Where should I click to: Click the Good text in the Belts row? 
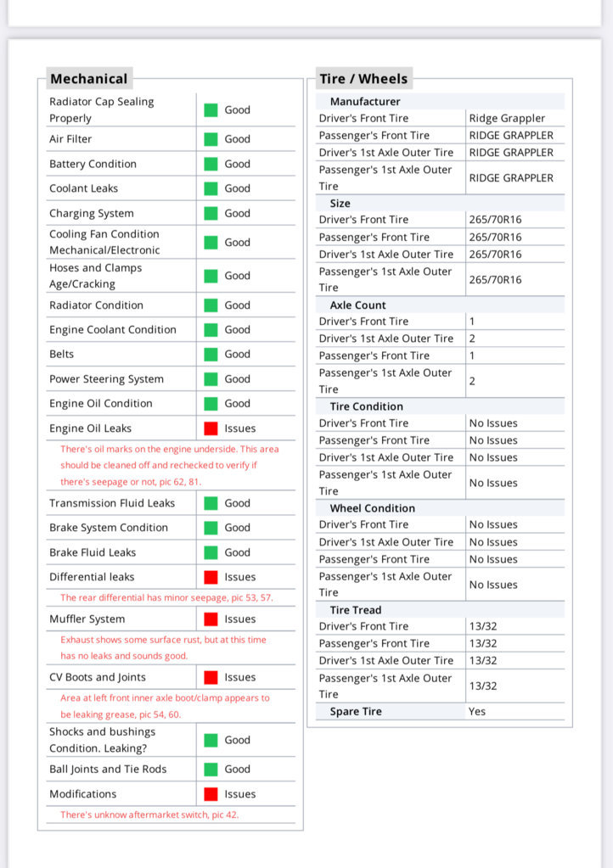237,354
